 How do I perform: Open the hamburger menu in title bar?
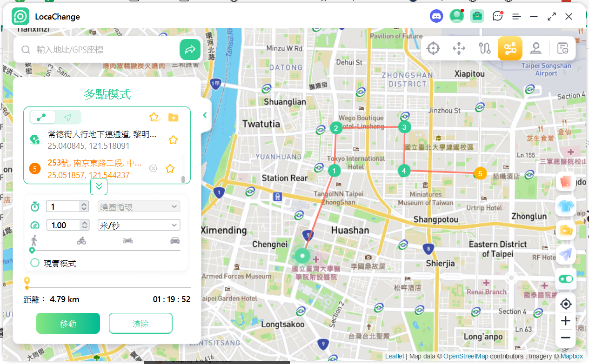[x=516, y=17]
